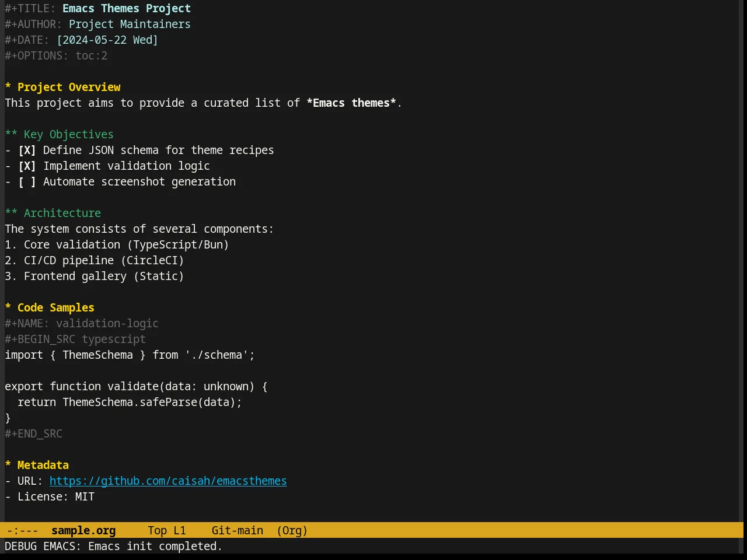Image resolution: width=747 pixels, height=560 pixels.
Task: Collapse the Project Overview heading star
Action: (8, 87)
